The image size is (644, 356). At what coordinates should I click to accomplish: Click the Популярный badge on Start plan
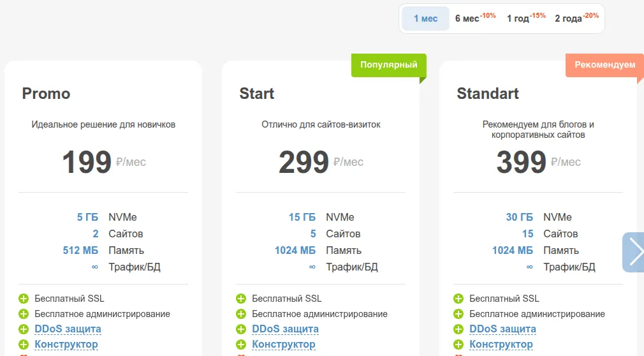(x=388, y=65)
